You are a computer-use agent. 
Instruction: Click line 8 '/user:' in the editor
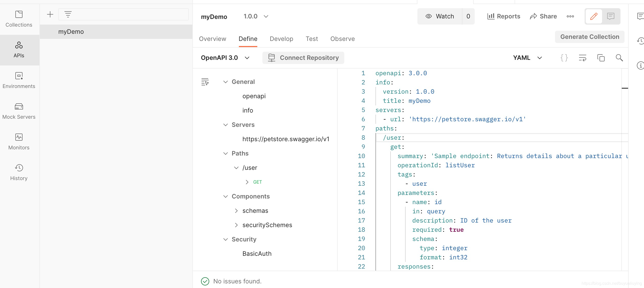[394, 138]
